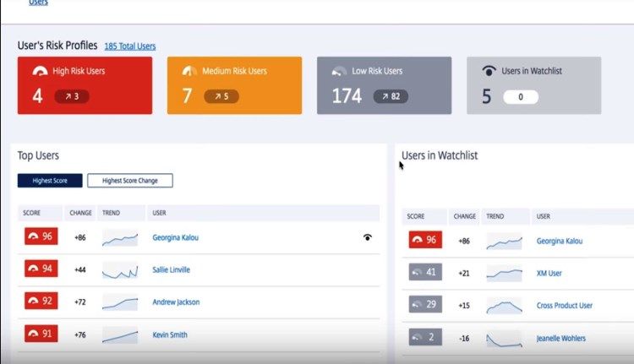634x364 pixels.
Task: Click the Watchlist card eye icon
Action: [489, 71]
